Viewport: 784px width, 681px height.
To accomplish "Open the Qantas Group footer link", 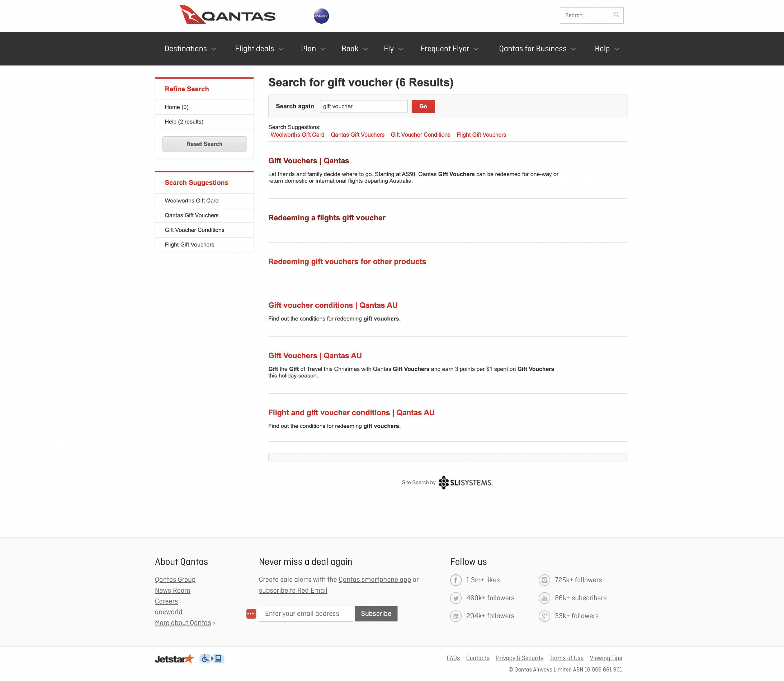I will click(x=175, y=579).
